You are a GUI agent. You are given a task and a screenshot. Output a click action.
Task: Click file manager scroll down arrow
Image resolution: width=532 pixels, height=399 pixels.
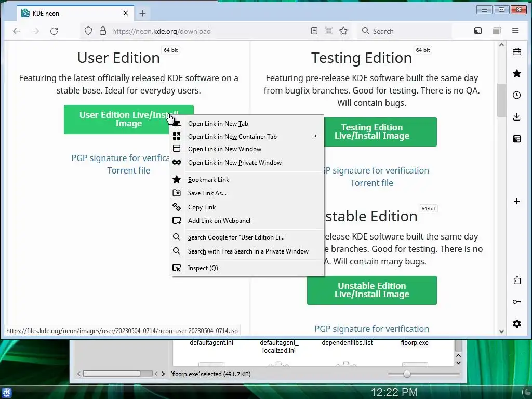click(x=458, y=362)
